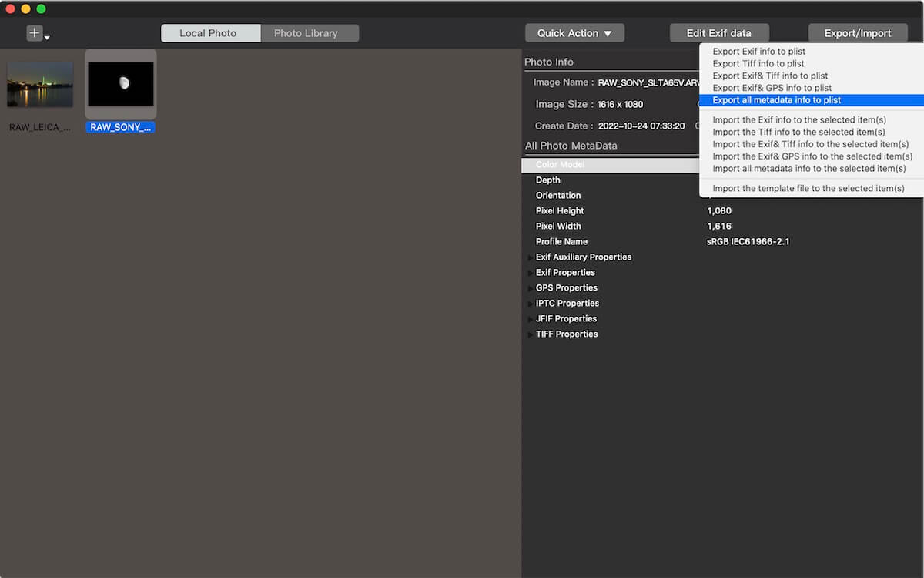924x578 pixels.
Task: Click the sRGB IEC61966-2.1 value
Action: point(748,242)
